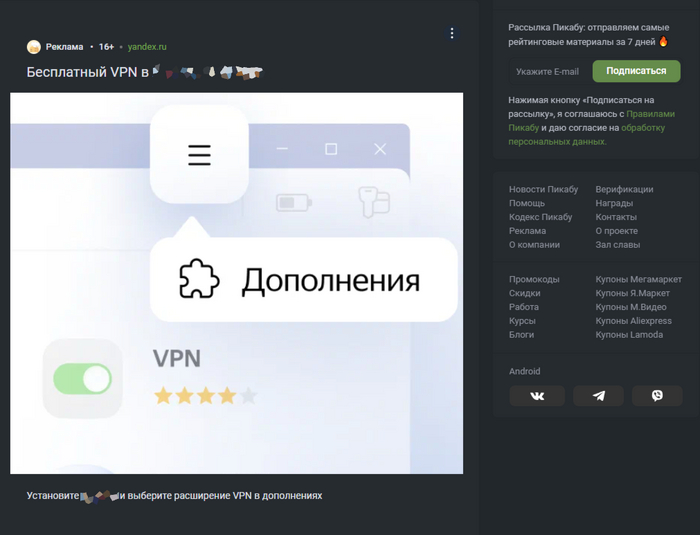700x535 pixels.
Task: Open обработку персональных данных link
Action: click(x=587, y=134)
